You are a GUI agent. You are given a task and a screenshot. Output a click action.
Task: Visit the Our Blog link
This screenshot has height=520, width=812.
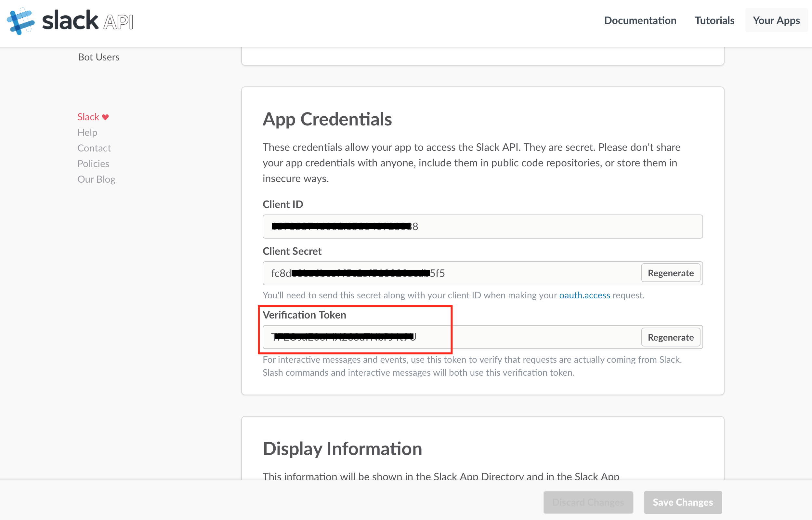point(96,179)
